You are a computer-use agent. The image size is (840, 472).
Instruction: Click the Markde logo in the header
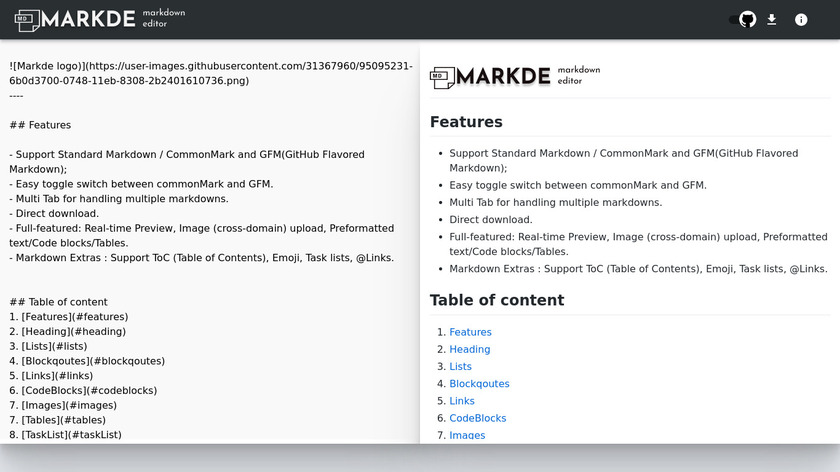(99, 19)
